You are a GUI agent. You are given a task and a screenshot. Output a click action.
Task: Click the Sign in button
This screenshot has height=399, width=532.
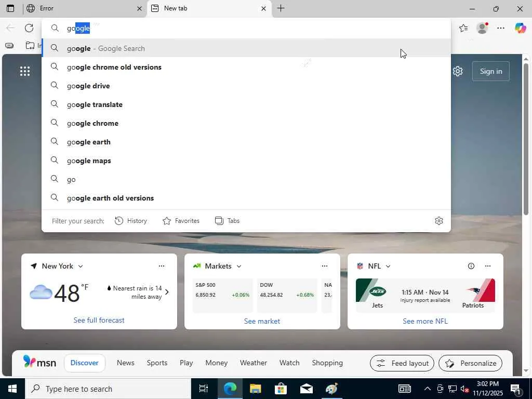(x=490, y=71)
